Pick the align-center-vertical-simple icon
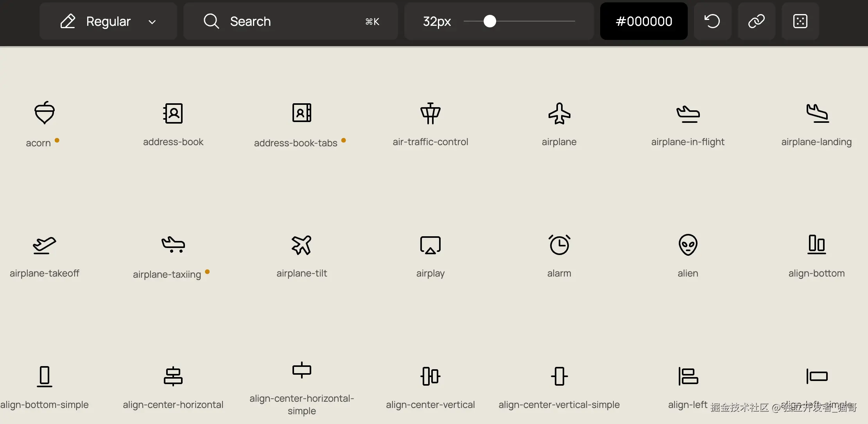This screenshot has width=868, height=424. (559, 376)
